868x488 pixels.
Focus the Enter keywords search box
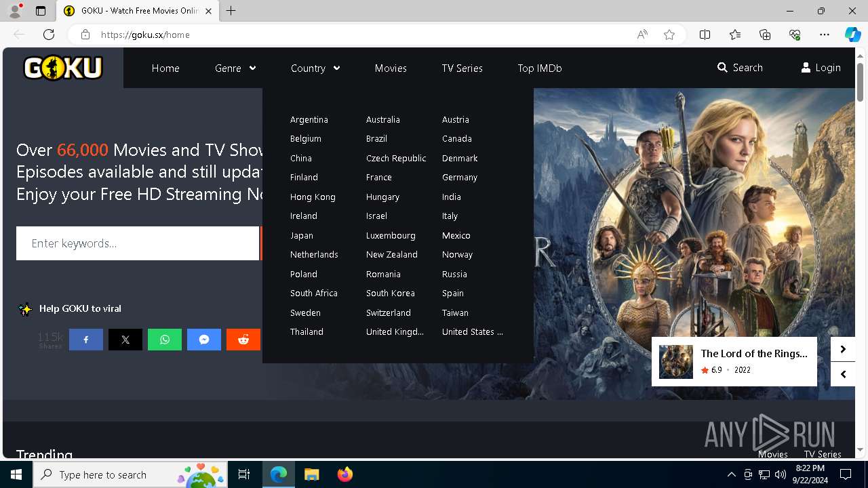138,243
